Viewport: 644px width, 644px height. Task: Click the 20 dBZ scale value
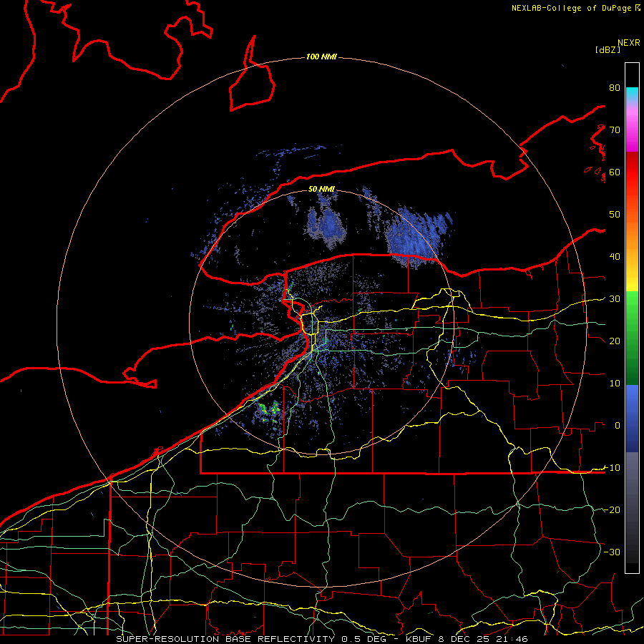click(x=615, y=341)
